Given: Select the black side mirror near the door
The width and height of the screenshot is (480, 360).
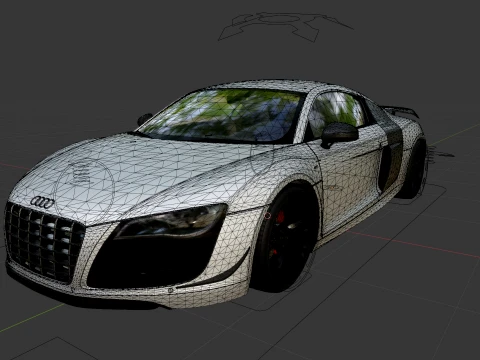Looking at the screenshot, I should coord(339,134).
